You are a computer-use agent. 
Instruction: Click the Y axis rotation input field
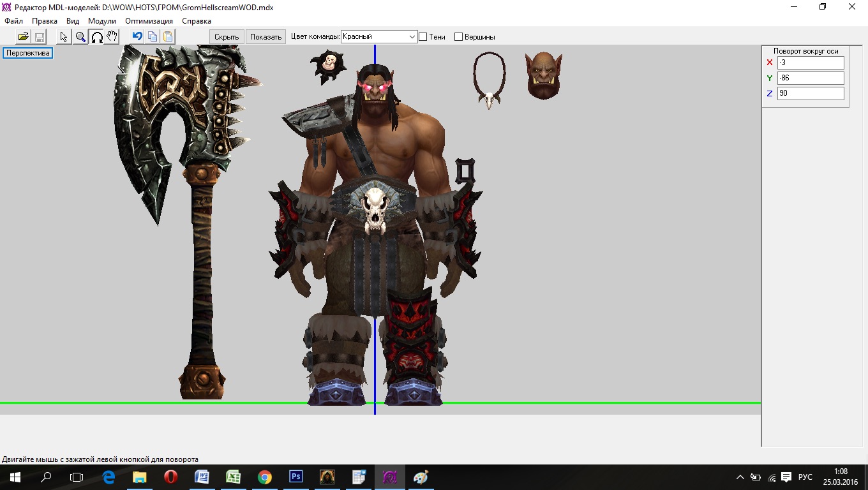810,78
